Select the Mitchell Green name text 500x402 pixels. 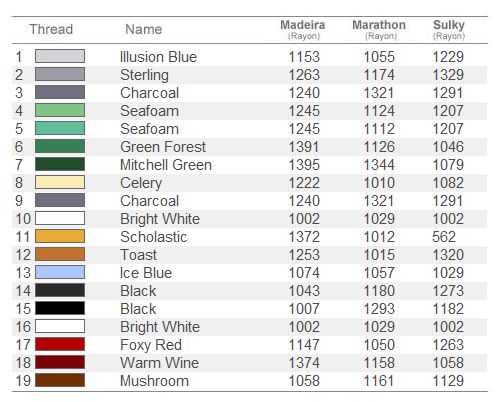[166, 165]
